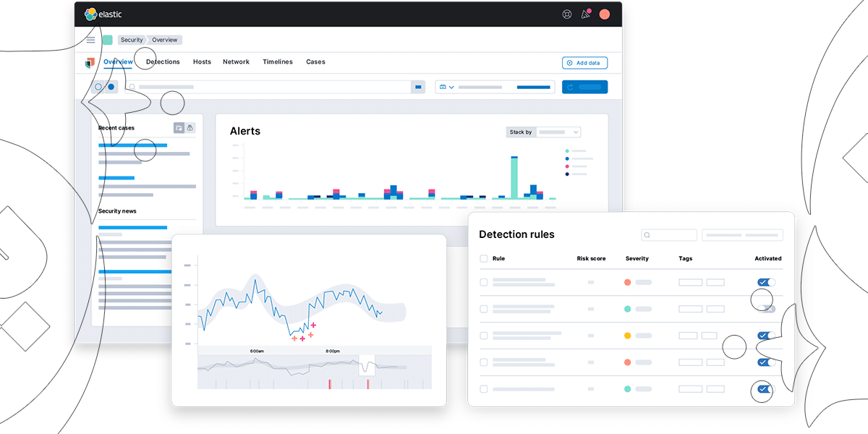Open the newsfeed notifications icon
The width and height of the screenshot is (868, 434).
pyautogui.click(x=586, y=14)
